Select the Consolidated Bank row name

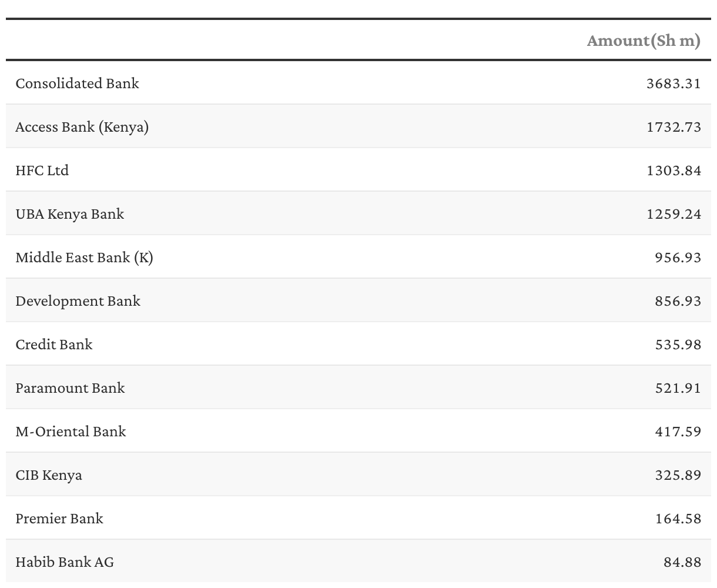click(77, 83)
